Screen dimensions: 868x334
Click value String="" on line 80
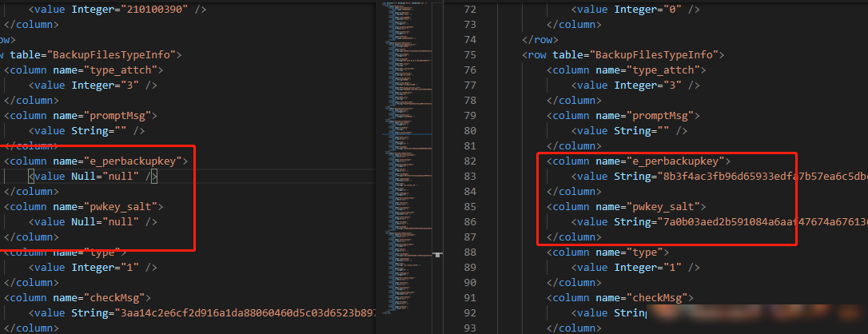click(629, 130)
